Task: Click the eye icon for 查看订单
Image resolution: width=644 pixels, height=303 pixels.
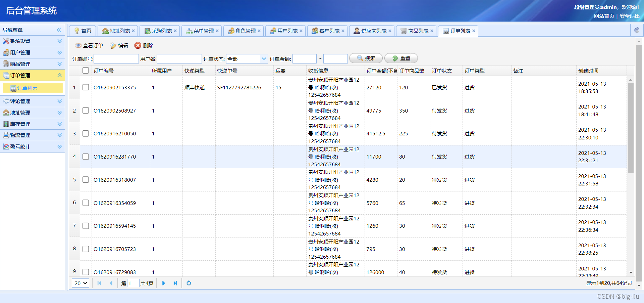Action: coord(78,45)
